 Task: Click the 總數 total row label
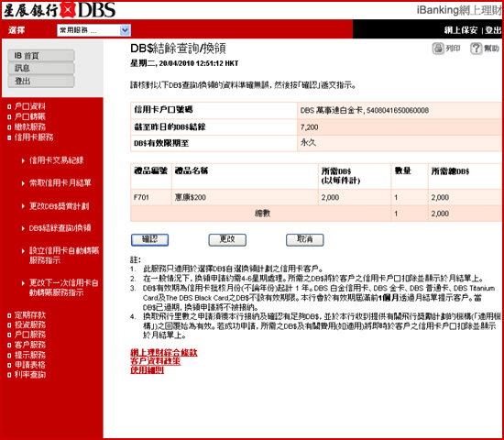pos(263,214)
